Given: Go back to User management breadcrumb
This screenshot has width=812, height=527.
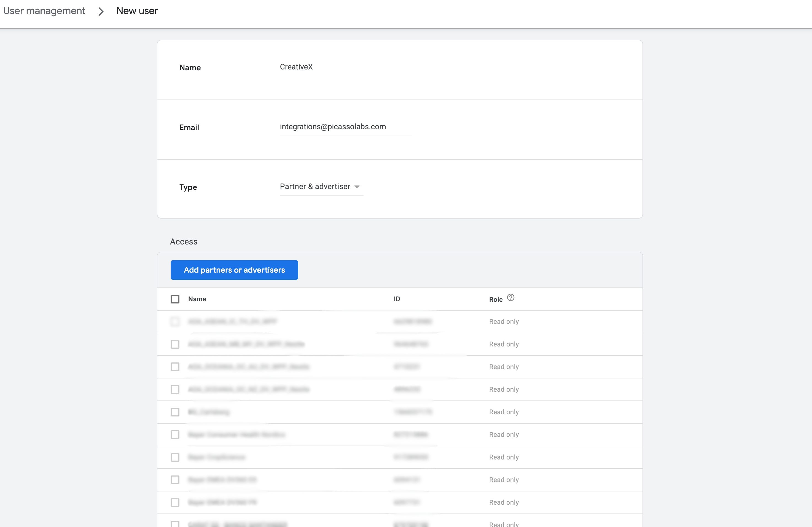Looking at the screenshot, I should pos(44,11).
